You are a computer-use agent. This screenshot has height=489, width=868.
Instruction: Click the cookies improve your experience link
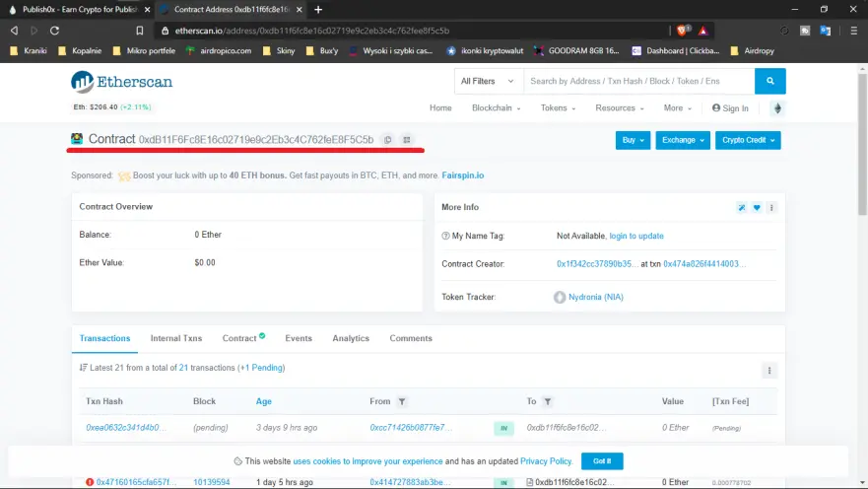(x=367, y=461)
